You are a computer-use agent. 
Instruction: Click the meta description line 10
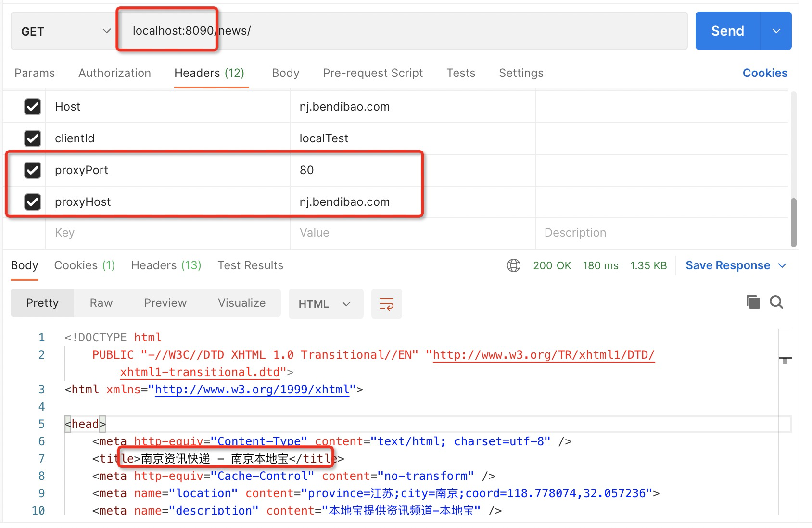point(297,511)
